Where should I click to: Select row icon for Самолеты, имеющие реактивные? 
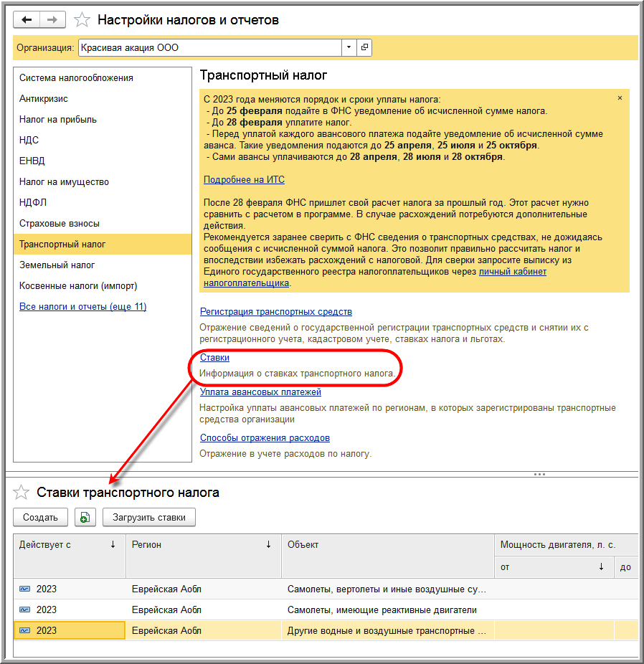click(25, 610)
